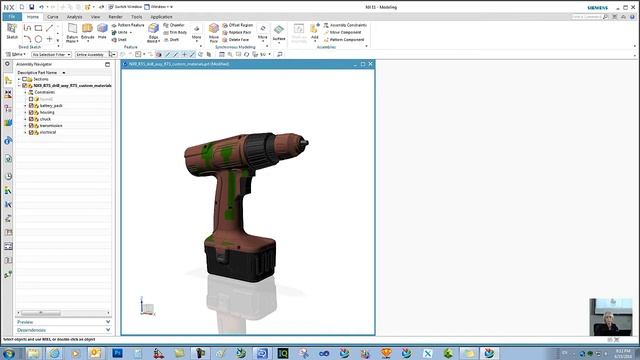Click the Chamfer button
The height and width of the screenshot is (360, 640).
tap(174, 25)
